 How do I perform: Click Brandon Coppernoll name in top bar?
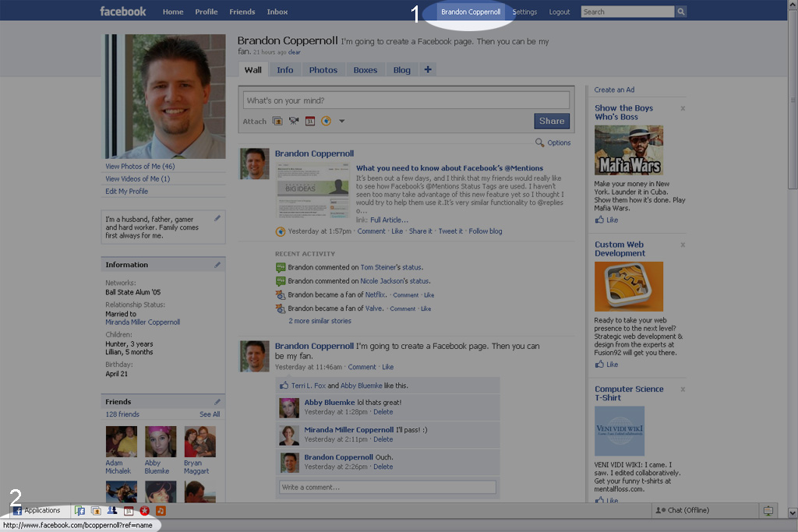point(471,12)
